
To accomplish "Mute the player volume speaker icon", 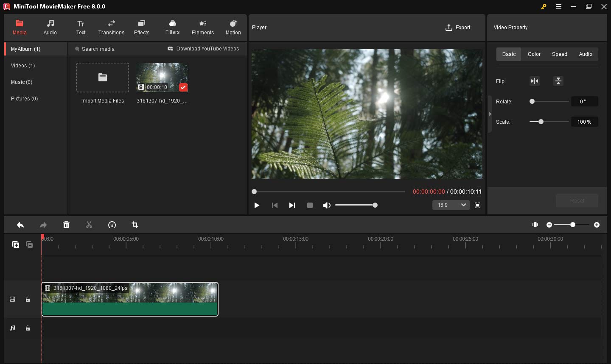I will (327, 205).
